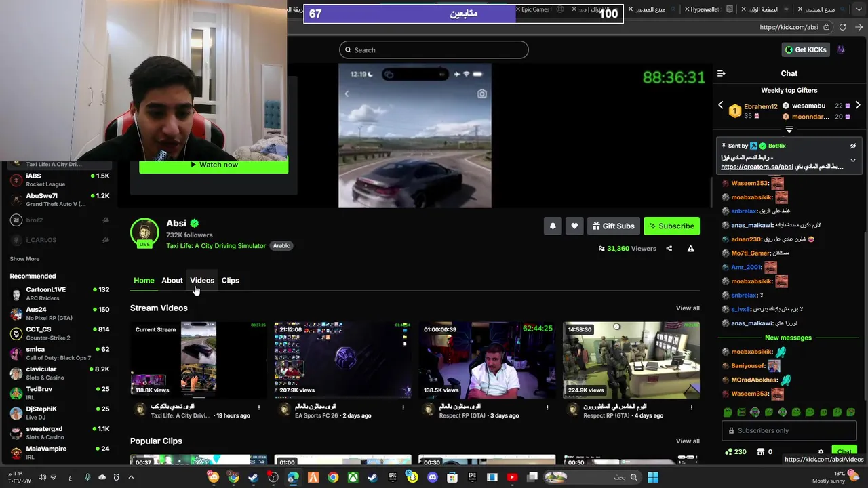Image resolution: width=868 pixels, height=488 pixels.
Task: Open AbuSwe7l followed channel
Action: coord(59,199)
